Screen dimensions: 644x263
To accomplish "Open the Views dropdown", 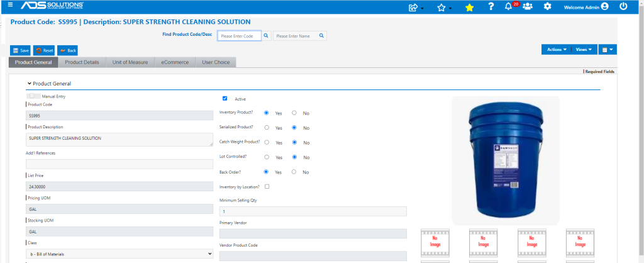I will pyautogui.click(x=584, y=49).
